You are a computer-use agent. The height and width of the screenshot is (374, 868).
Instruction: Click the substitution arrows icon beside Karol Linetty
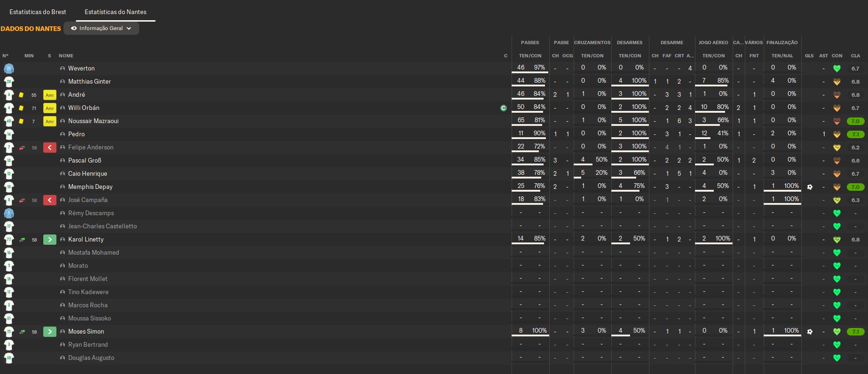pos(22,240)
